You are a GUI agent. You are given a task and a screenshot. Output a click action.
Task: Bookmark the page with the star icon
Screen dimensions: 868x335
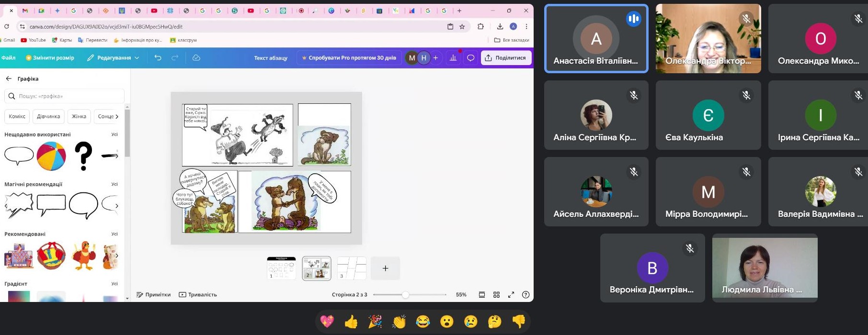pyautogui.click(x=462, y=27)
